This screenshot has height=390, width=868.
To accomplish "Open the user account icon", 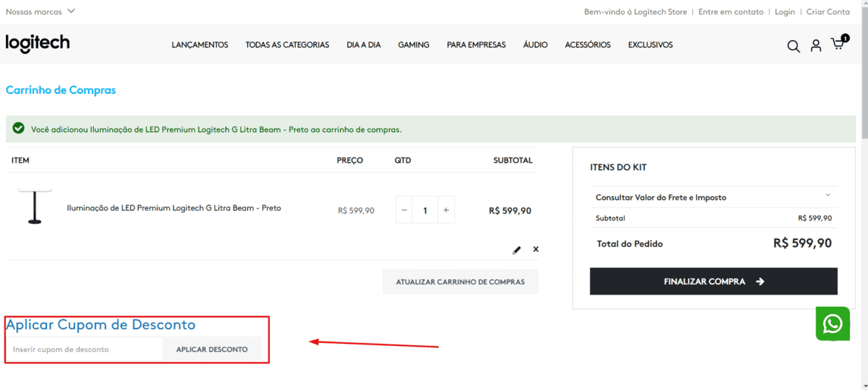I will 816,45.
